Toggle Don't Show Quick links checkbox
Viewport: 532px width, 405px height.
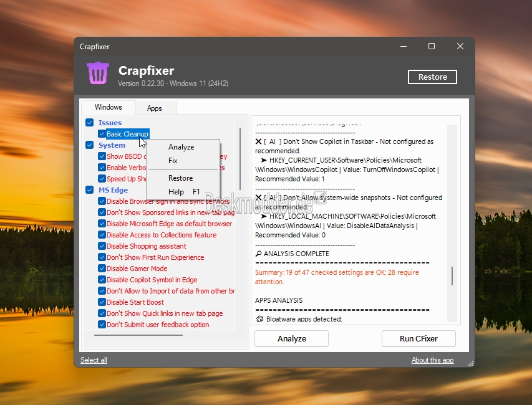[102, 313]
